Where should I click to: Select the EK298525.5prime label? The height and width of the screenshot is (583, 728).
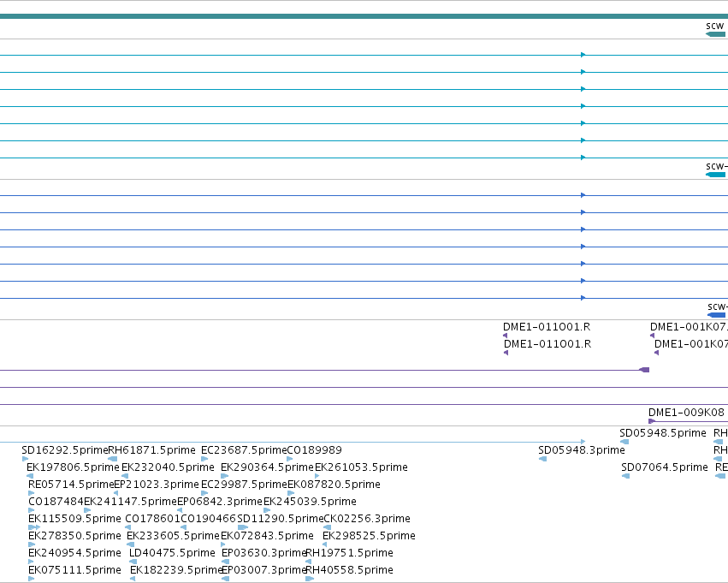[x=369, y=536]
